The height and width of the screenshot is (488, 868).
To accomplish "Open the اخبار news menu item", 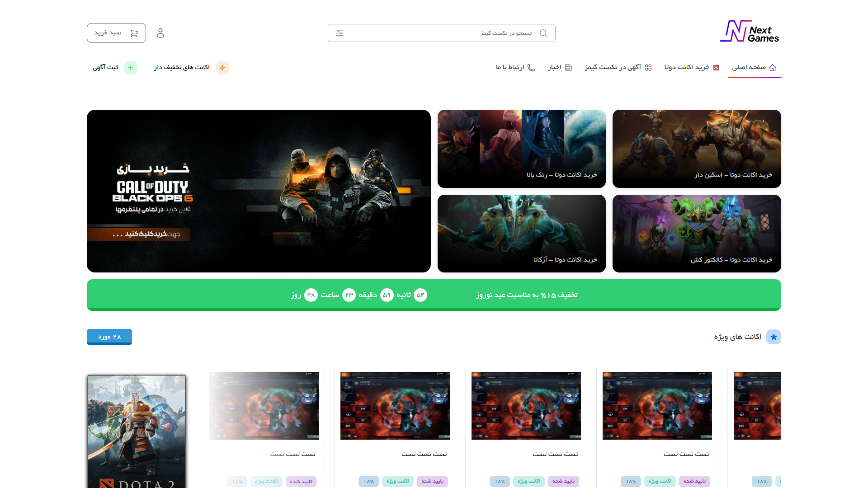I will pyautogui.click(x=560, y=67).
